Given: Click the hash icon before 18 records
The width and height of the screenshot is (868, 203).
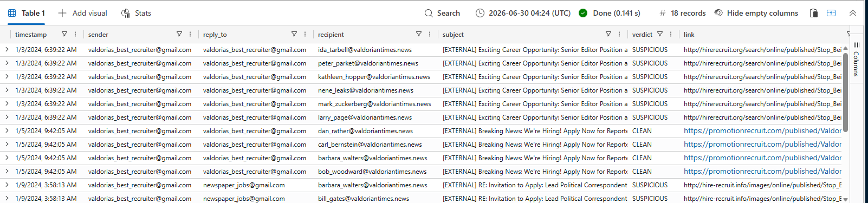Looking at the screenshot, I should [x=662, y=13].
